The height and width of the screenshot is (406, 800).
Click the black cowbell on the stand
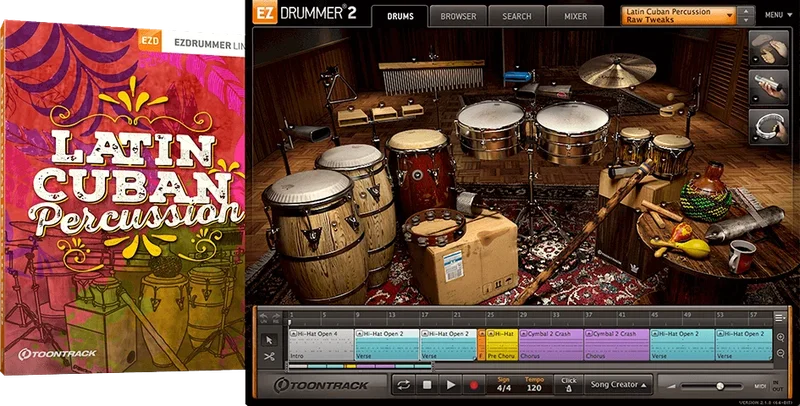click(309, 133)
